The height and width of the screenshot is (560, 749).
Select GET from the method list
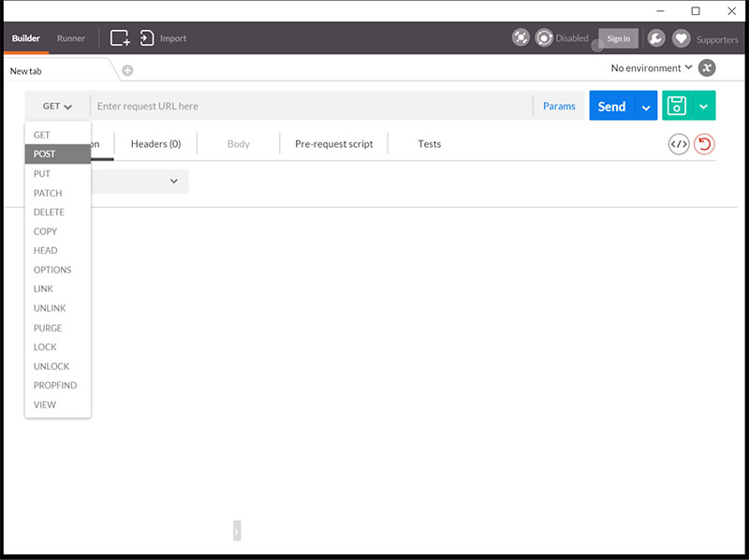pos(58,135)
